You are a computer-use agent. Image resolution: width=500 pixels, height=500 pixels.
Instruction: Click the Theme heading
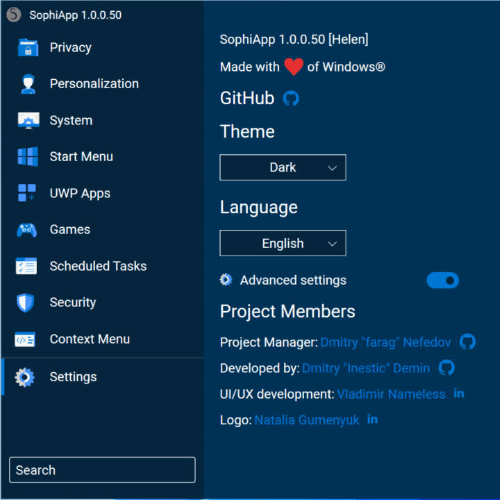247,131
